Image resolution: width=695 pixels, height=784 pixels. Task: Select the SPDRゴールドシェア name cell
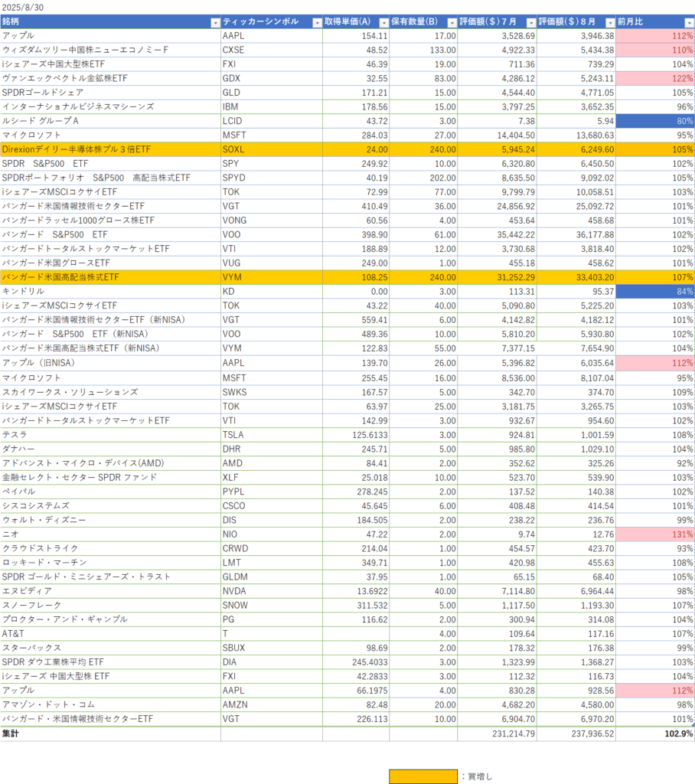[x=110, y=93]
